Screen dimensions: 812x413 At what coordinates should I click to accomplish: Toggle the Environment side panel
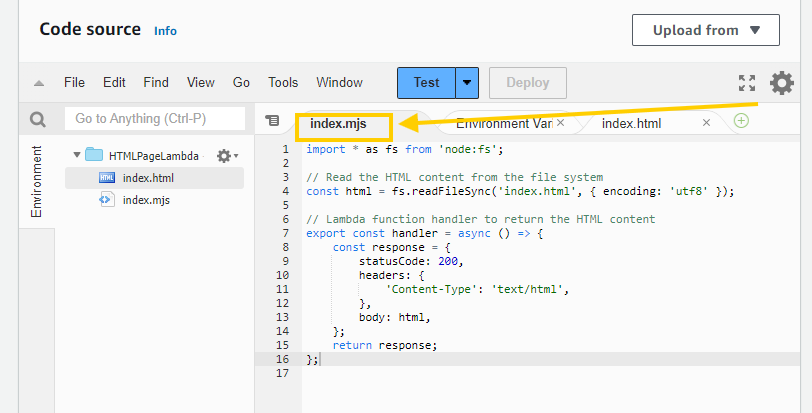(x=37, y=181)
